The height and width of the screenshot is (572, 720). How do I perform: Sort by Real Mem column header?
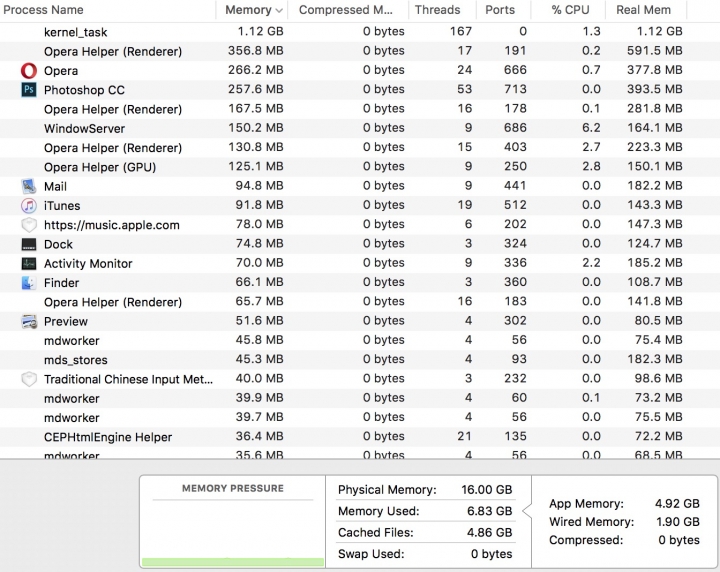[x=643, y=10]
